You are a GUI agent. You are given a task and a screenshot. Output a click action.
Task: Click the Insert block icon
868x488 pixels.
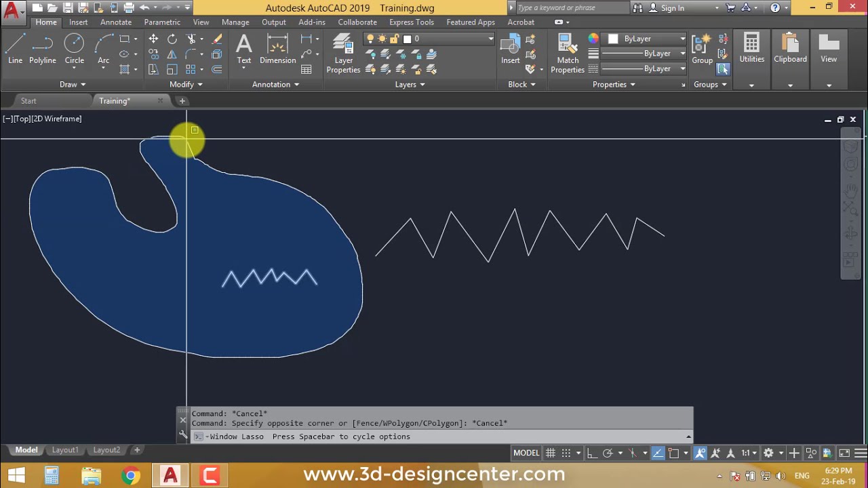tap(510, 49)
